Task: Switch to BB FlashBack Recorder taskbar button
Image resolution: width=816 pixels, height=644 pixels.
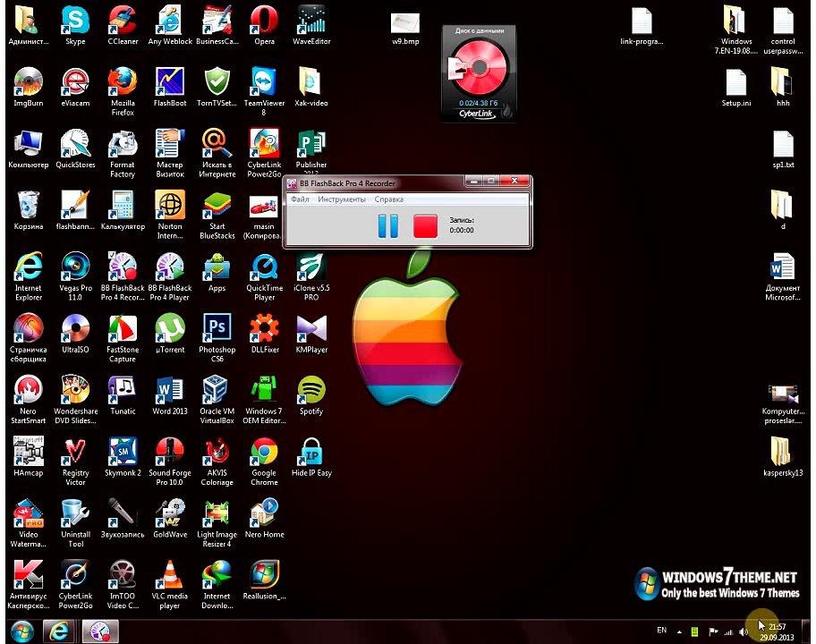Action: (100, 631)
